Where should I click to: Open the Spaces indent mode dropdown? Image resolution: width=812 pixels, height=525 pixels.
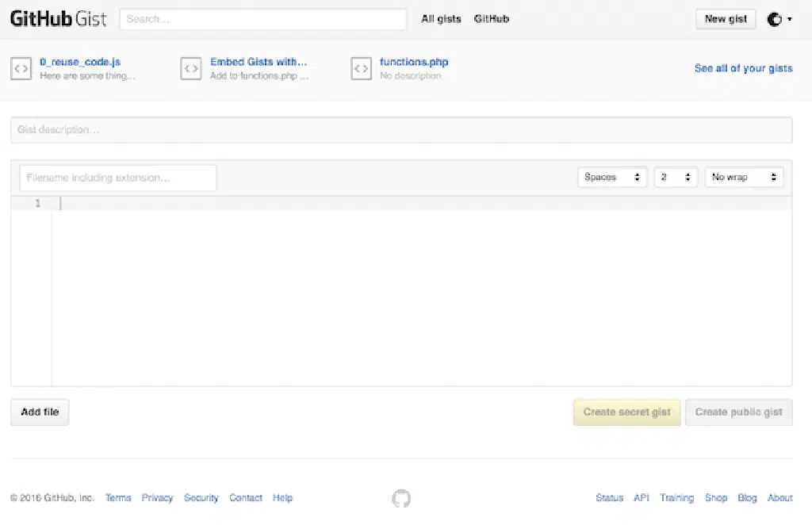point(612,178)
